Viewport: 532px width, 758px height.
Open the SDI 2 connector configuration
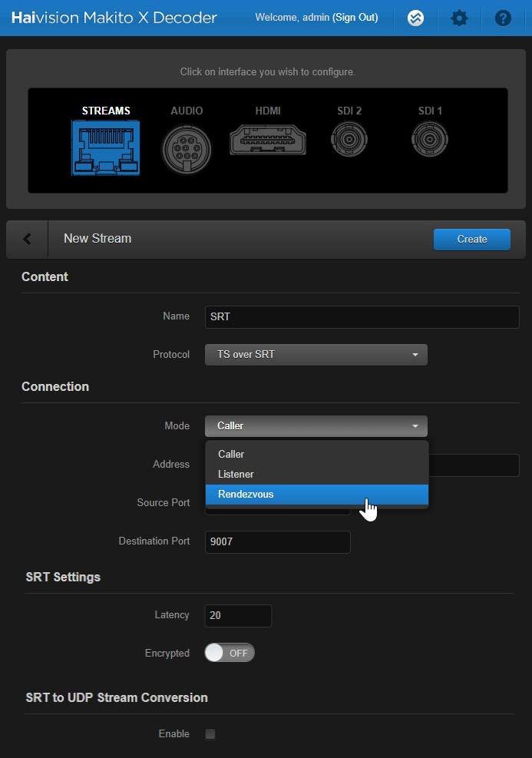pyautogui.click(x=349, y=141)
